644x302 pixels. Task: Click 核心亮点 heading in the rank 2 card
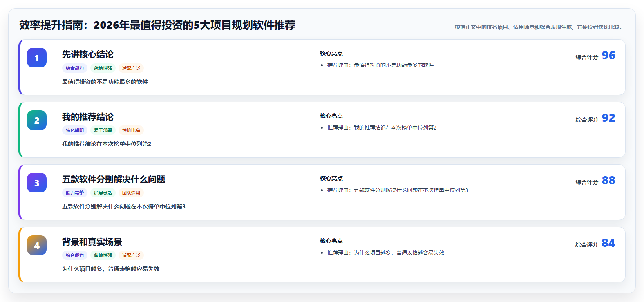point(331,116)
